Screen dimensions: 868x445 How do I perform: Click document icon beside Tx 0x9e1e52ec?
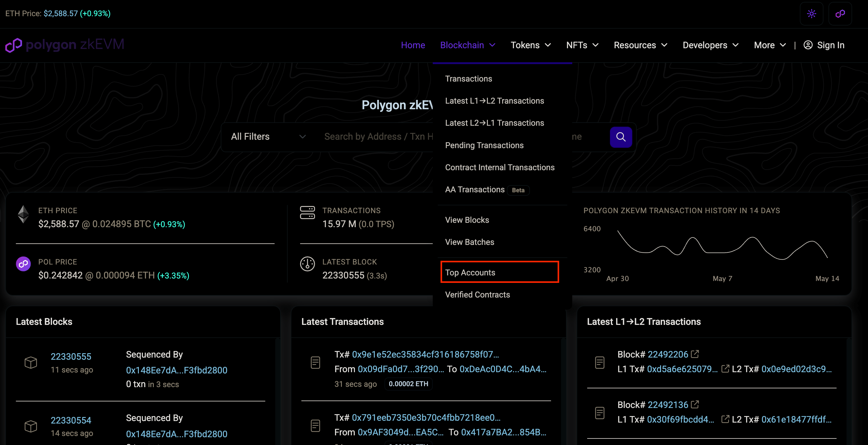click(x=315, y=363)
